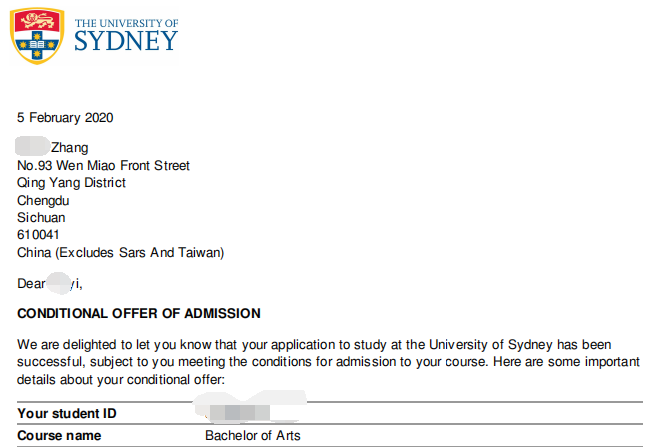This screenshot has height=447, width=656.
Task: Click the "Course name" row label
Action: pos(60,436)
